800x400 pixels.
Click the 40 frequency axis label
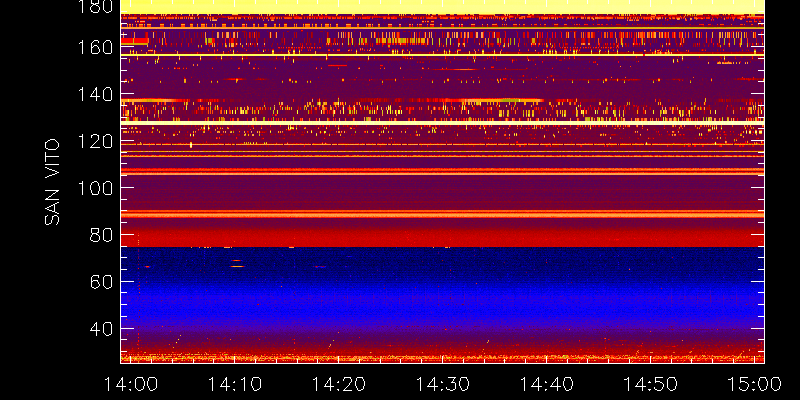tap(101, 328)
